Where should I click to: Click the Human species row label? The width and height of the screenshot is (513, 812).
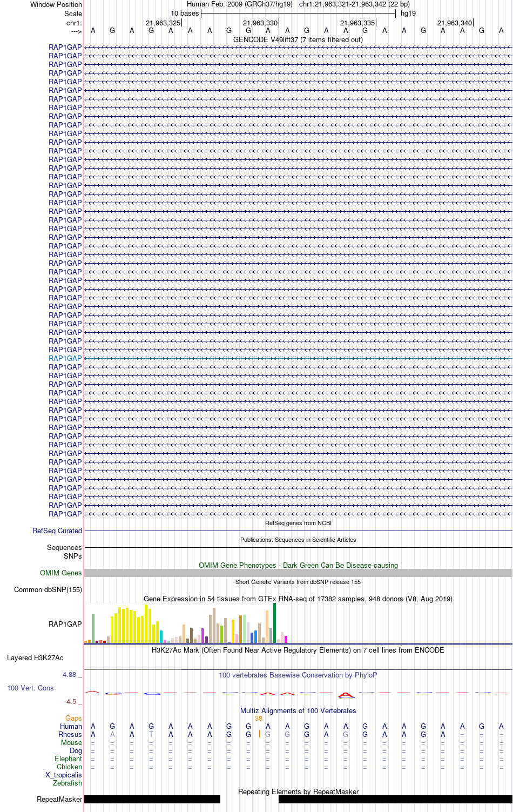(x=71, y=727)
